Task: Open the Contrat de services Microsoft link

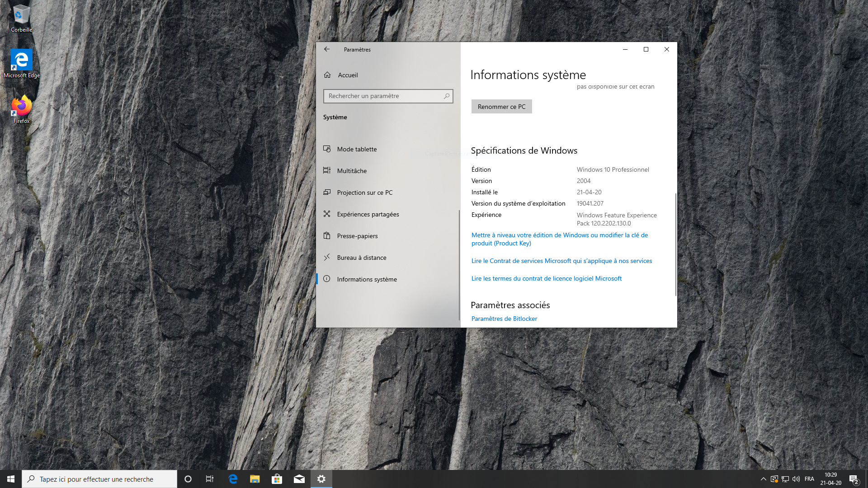Action: coord(561,261)
